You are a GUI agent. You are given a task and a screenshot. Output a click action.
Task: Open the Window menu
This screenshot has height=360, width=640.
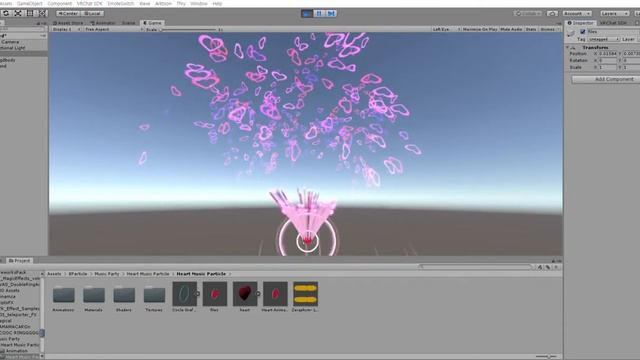[199, 3]
